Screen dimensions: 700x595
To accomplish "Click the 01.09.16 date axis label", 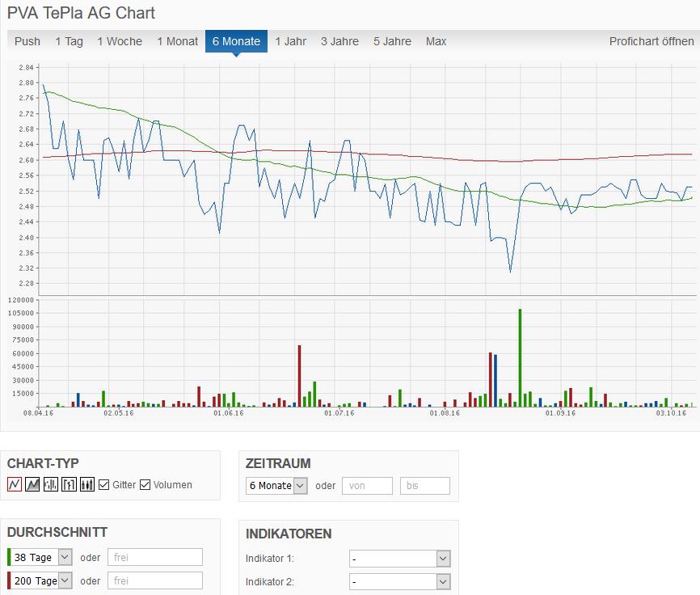I will click(561, 413).
